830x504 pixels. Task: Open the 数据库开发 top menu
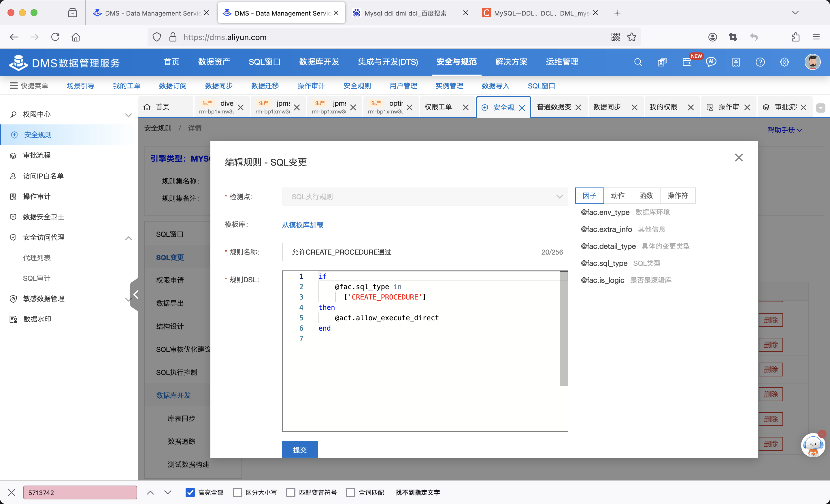[x=319, y=62]
